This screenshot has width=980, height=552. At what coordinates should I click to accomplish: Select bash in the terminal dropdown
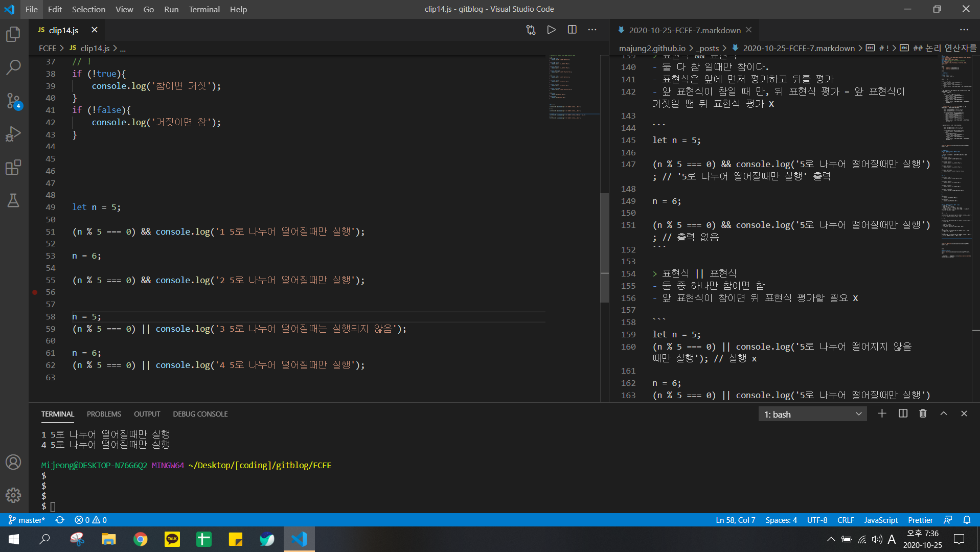point(812,415)
